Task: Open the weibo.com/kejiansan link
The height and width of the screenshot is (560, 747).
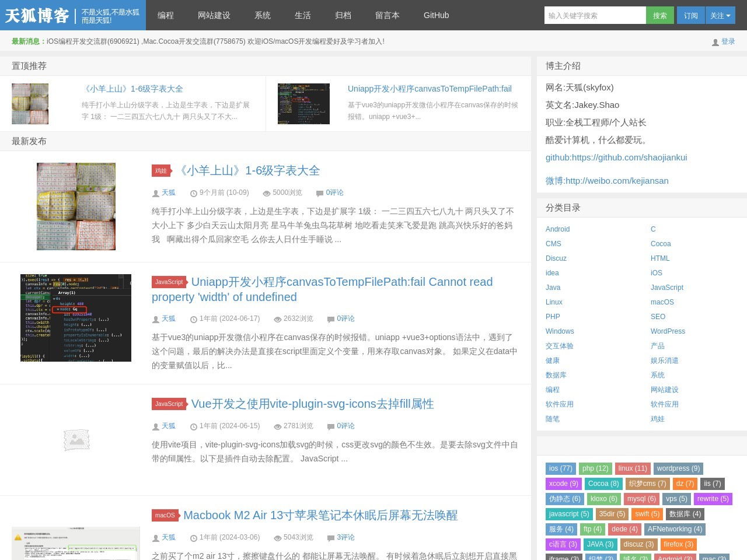Action: click(x=607, y=181)
